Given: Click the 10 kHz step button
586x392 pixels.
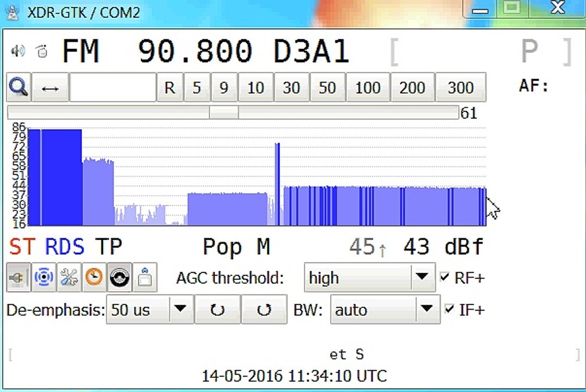Looking at the screenshot, I should point(255,88).
